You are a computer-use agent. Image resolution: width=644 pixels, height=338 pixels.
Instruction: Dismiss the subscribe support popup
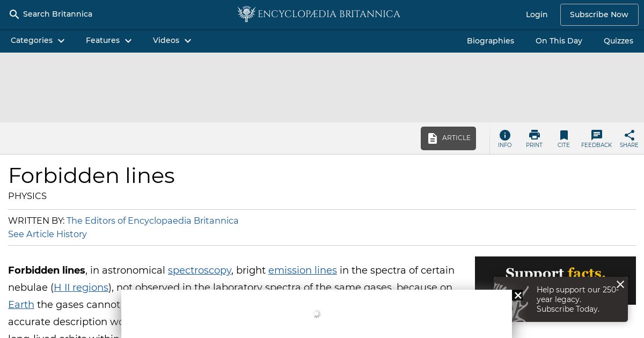pyautogui.click(x=620, y=284)
